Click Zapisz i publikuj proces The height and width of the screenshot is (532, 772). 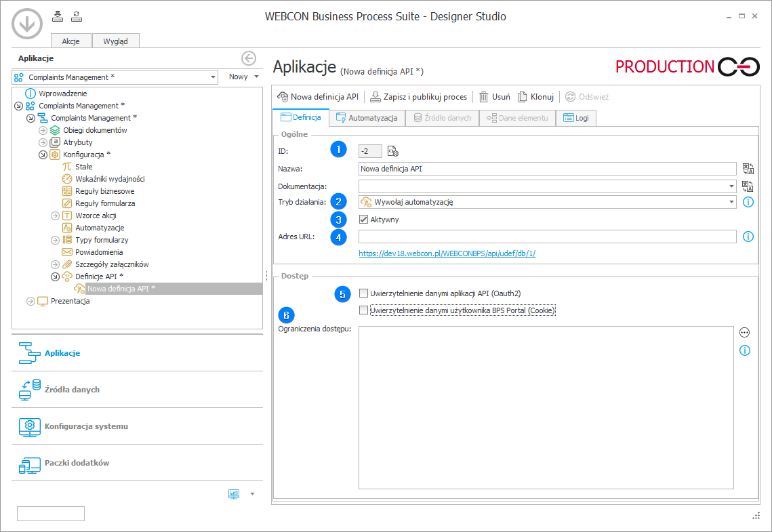point(418,97)
